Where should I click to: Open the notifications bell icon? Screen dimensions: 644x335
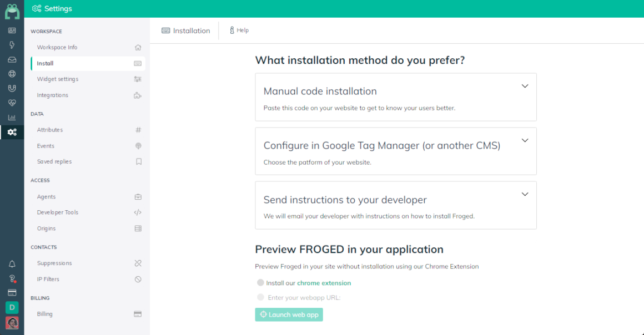(12, 264)
